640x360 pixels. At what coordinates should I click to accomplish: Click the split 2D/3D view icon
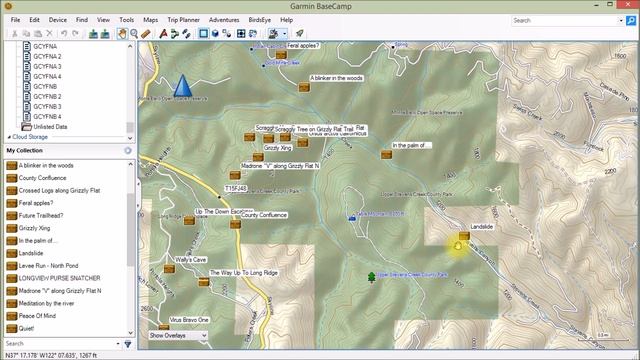tap(227, 34)
